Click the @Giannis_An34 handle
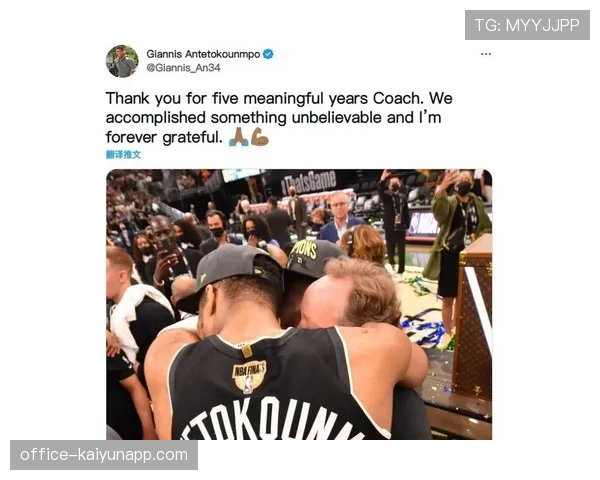Image resolution: width=600 pixels, height=480 pixels. click(183, 68)
